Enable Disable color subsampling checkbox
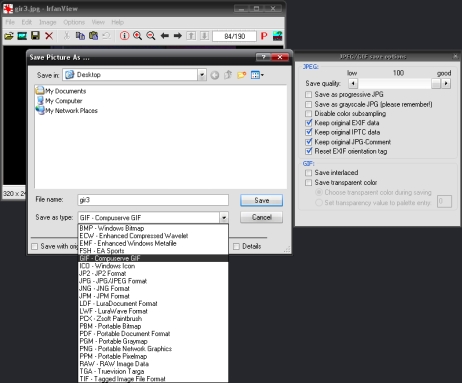Viewport: 462px width, 383px height. pos(309,114)
